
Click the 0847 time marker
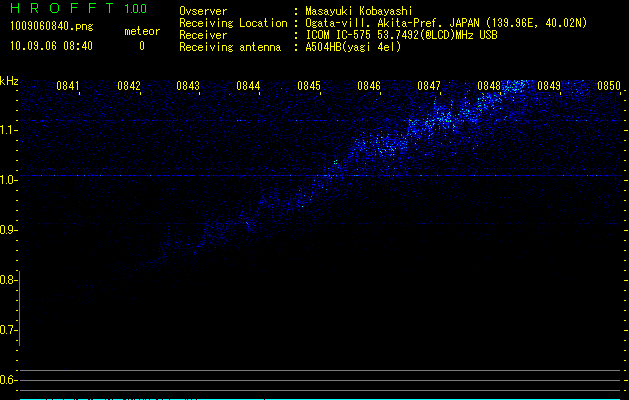[429, 86]
